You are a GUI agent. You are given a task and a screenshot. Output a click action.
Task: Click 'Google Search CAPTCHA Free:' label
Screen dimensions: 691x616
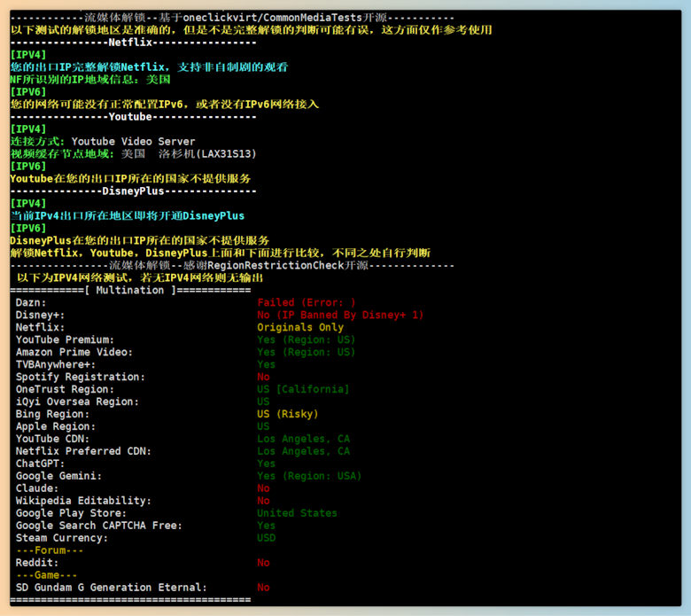point(98,526)
